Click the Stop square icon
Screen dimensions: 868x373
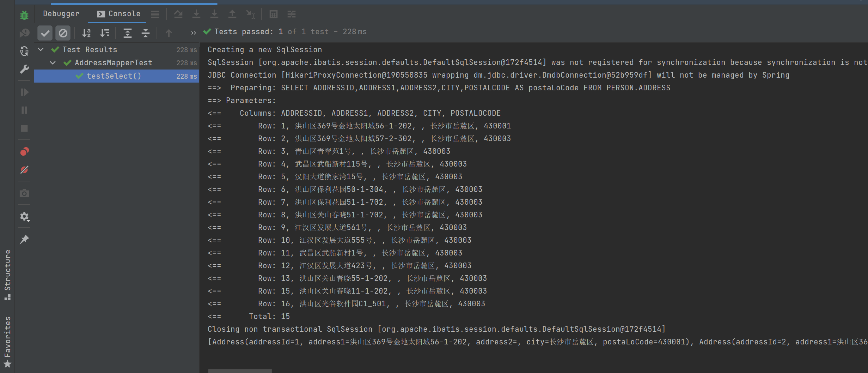point(24,128)
